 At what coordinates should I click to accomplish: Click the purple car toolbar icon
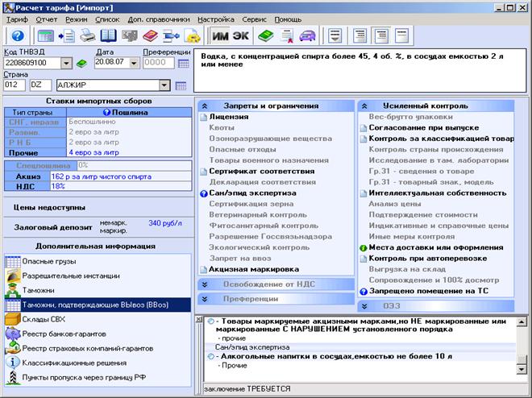[x=307, y=35]
